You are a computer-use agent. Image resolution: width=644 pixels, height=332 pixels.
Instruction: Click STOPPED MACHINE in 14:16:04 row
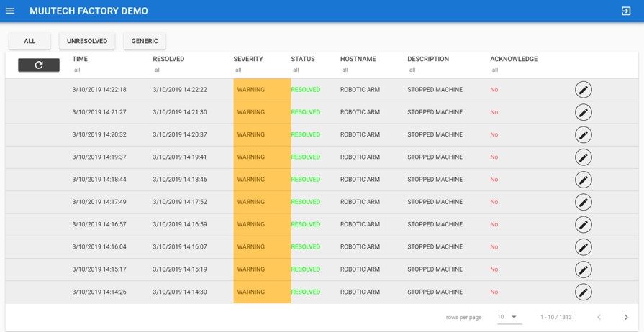[x=435, y=247]
